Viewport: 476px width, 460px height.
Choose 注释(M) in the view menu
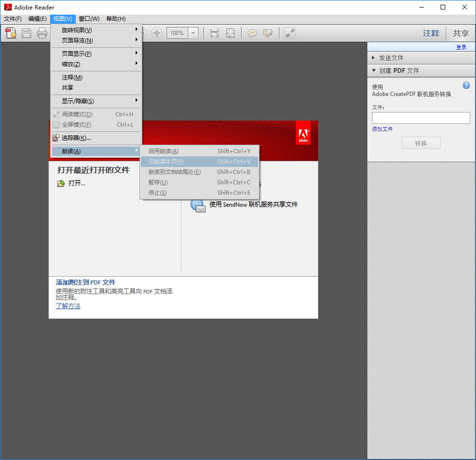(x=96, y=77)
